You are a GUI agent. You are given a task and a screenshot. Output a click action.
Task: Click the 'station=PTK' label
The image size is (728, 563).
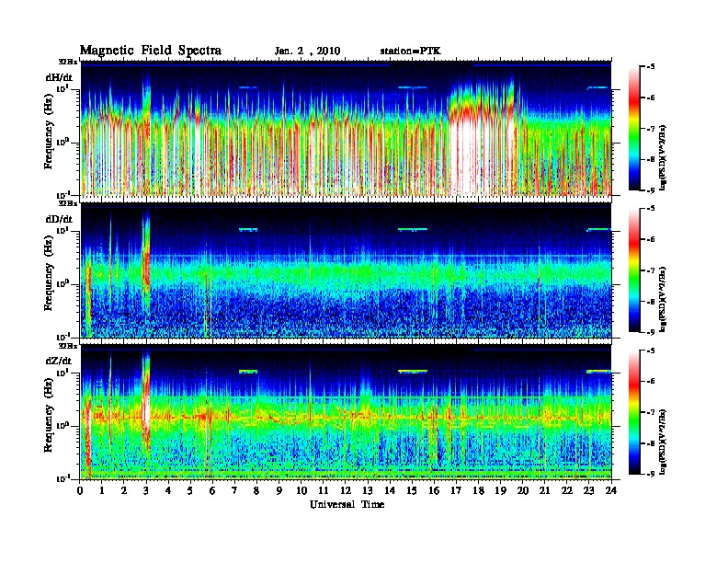click(x=411, y=51)
